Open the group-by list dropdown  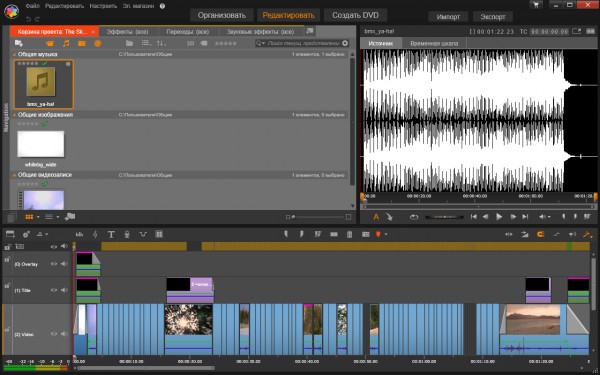click(146, 43)
